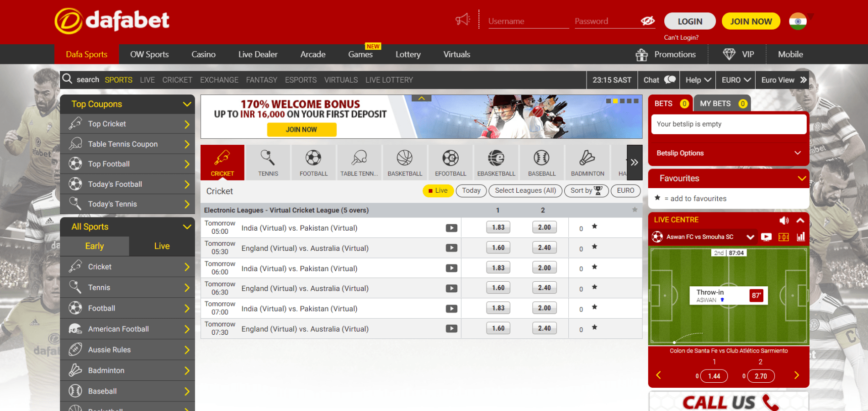868x411 pixels.
Task: Favourite the 07:30 England vs Australia match
Action: tap(594, 327)
